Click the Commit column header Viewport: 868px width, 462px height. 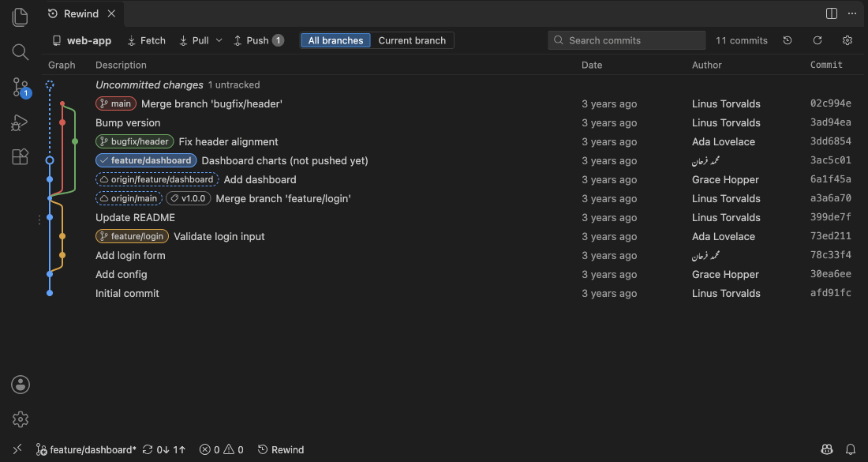tap(826, 65)
